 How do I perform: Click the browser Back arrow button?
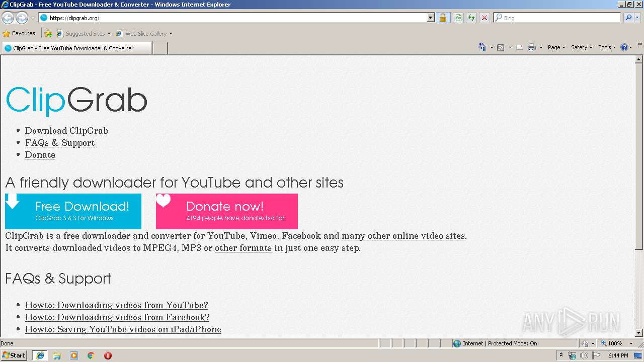click(8, 18)
